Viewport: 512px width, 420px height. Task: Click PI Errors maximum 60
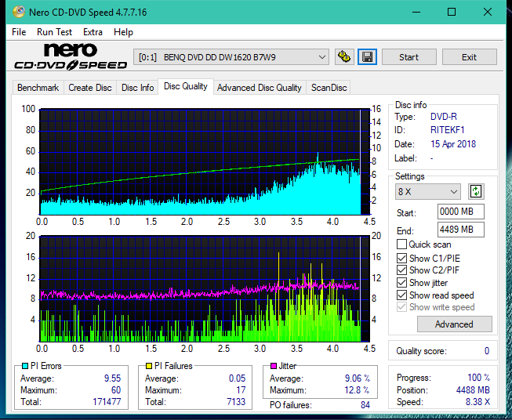pyautogui.click(x=116, y=390)
